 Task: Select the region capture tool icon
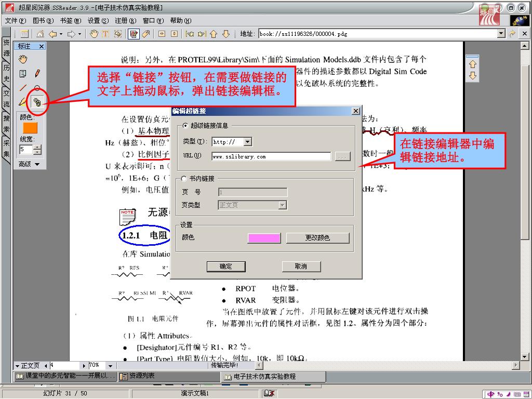118,34
